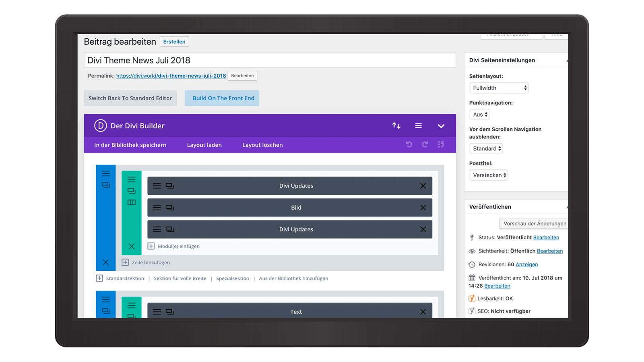
Task: Click the Bild module bar
Action: point(290,208)
